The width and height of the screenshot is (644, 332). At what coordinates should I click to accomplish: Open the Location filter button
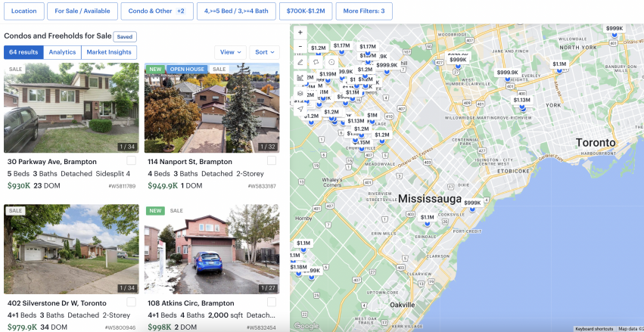click(23, 11)
